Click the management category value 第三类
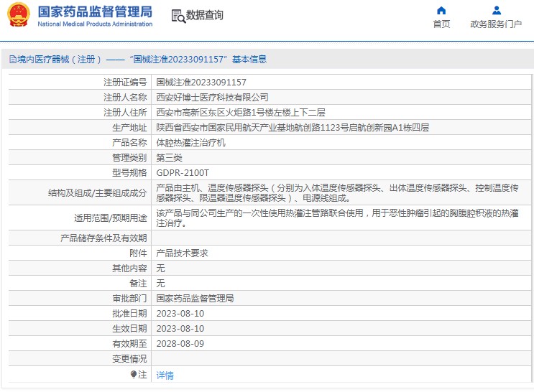The height and width of the screenshot is (392, 534). [x=170, y=158]
